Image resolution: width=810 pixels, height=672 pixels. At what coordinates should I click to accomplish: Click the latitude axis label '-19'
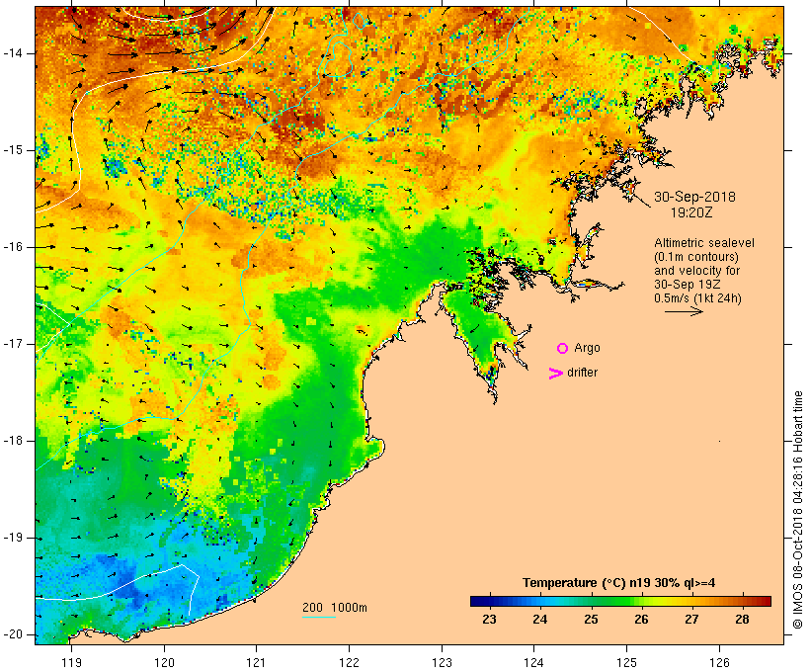pyautogui.click(x=13, y=538)
